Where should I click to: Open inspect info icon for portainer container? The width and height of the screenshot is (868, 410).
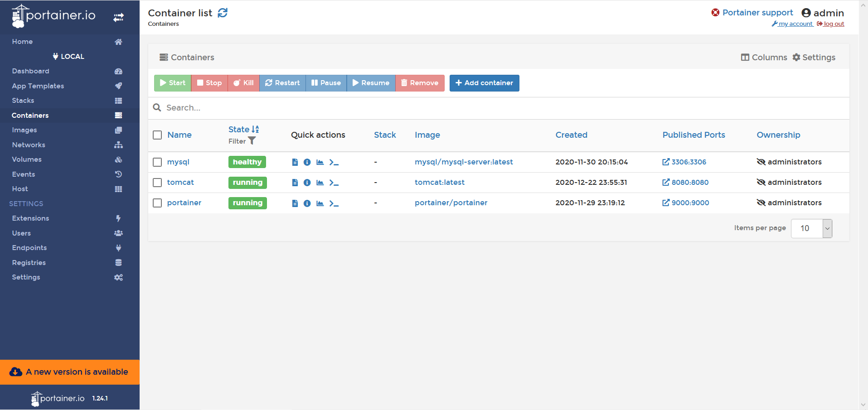point(307,203)
